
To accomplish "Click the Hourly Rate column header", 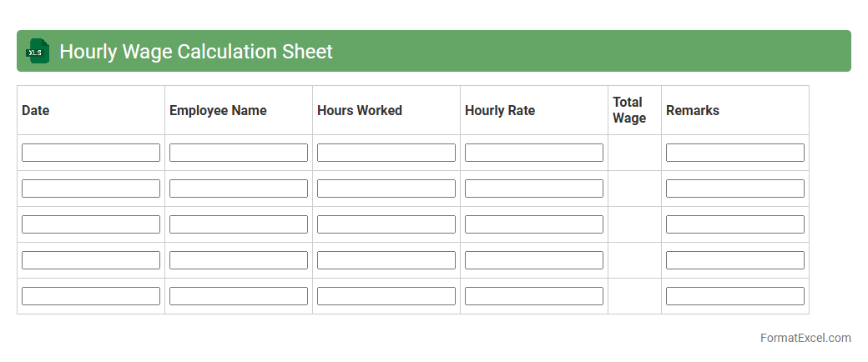I will 500,110.
